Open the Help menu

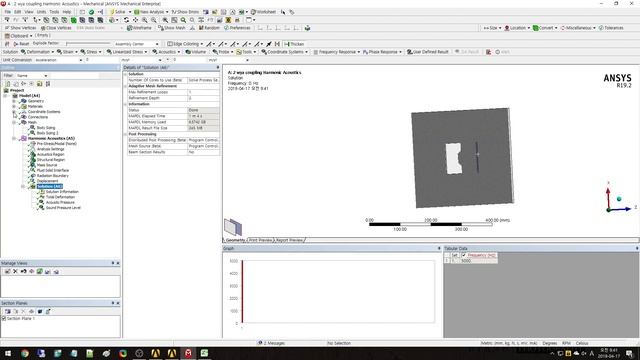point(67,12)
